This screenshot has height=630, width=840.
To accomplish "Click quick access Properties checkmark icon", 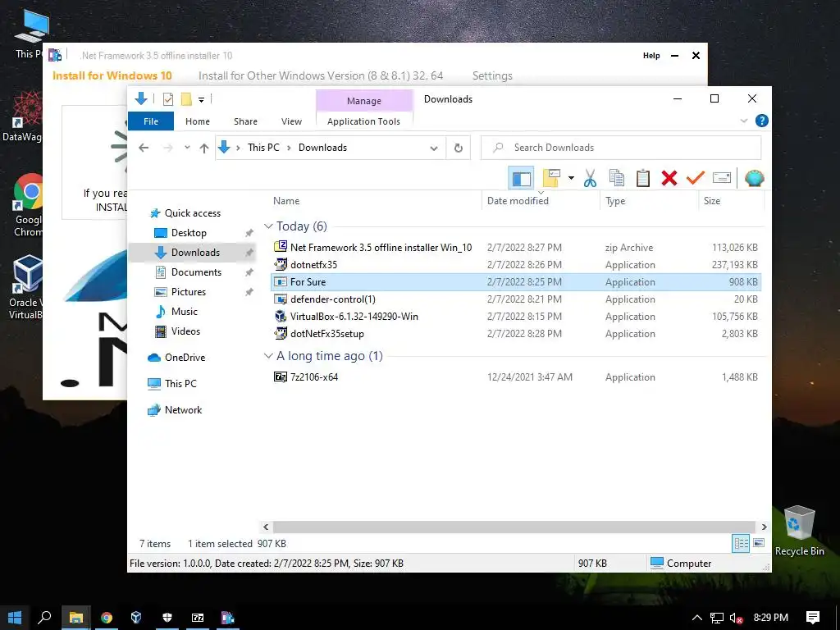I will pyautogui.click(x=167, y=99).
